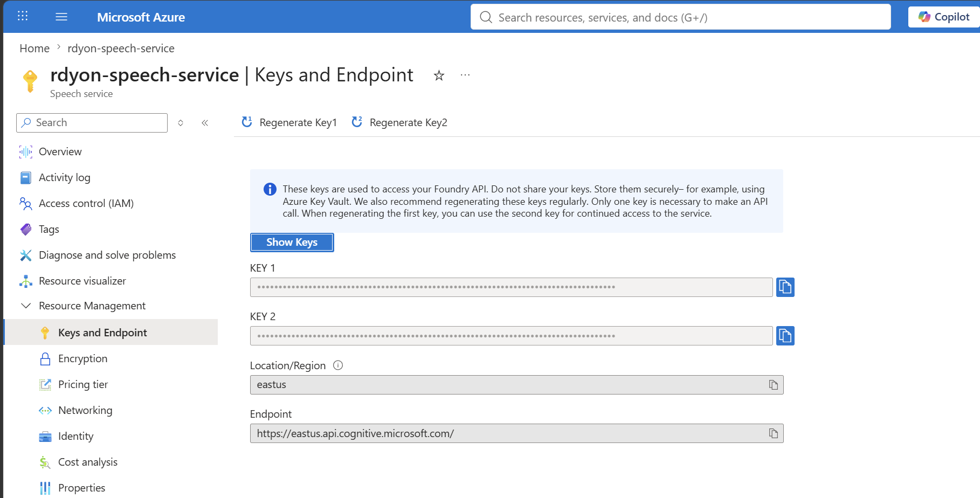Select Keys and Endpoint menu item
Viewport: 980px width, 498px height.
click(x=111, y=332)
